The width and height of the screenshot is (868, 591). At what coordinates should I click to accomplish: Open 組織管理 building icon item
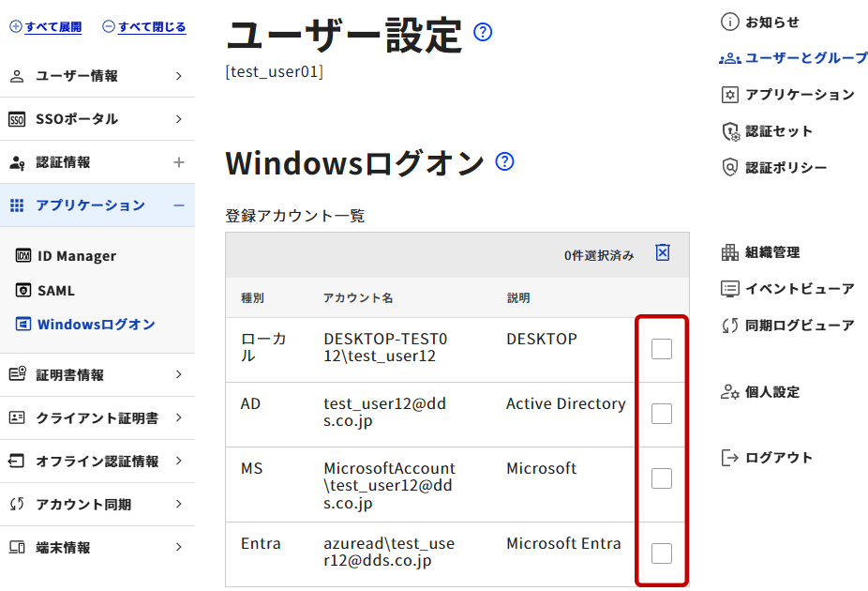[760, 252]
